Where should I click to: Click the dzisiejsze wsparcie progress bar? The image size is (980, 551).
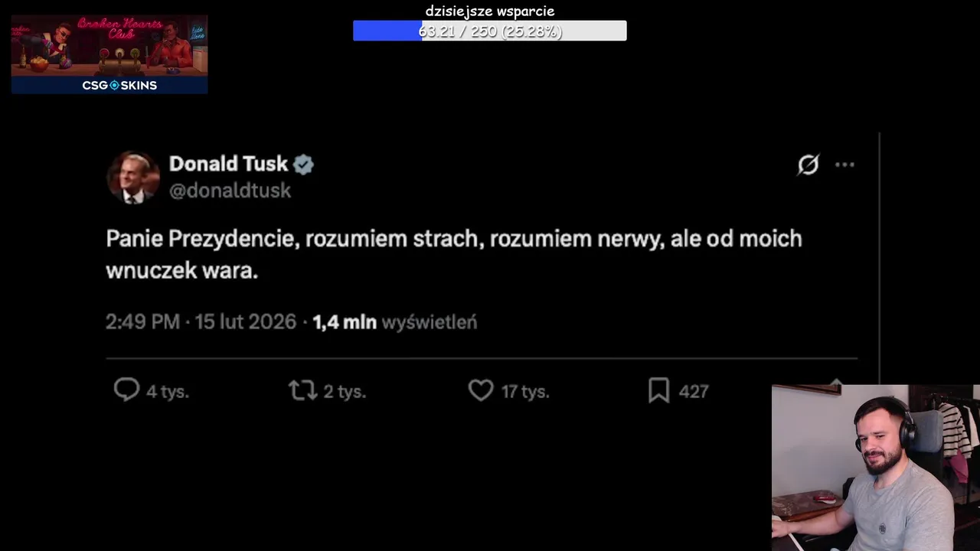[489, 31]
